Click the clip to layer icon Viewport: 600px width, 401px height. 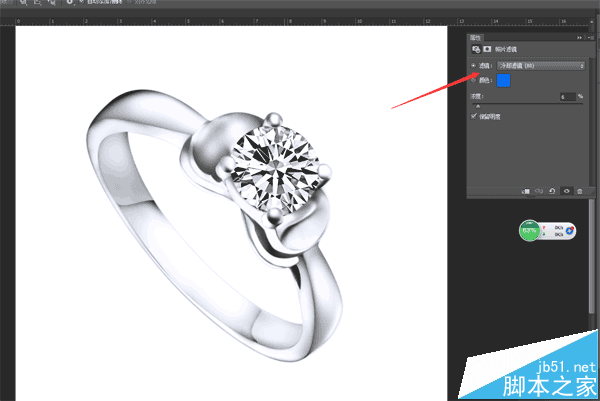point(526,191)
